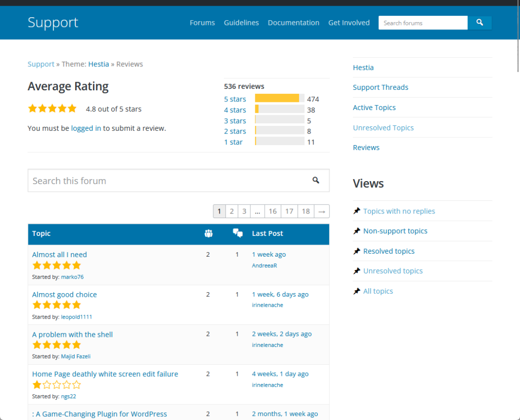Open Resolved topics view
The width and height of the screenshot is (520, 420).
(x=388, y=252)
